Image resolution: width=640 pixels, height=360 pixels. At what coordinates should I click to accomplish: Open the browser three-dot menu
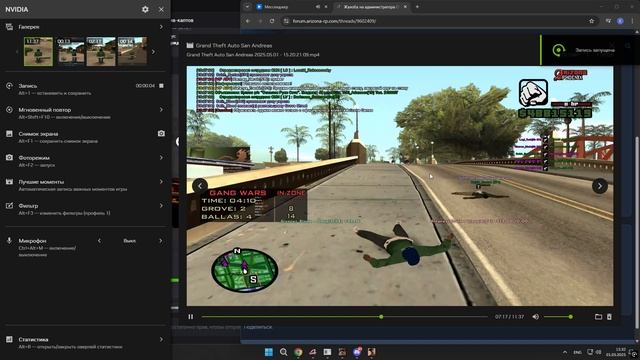point(633,21)
